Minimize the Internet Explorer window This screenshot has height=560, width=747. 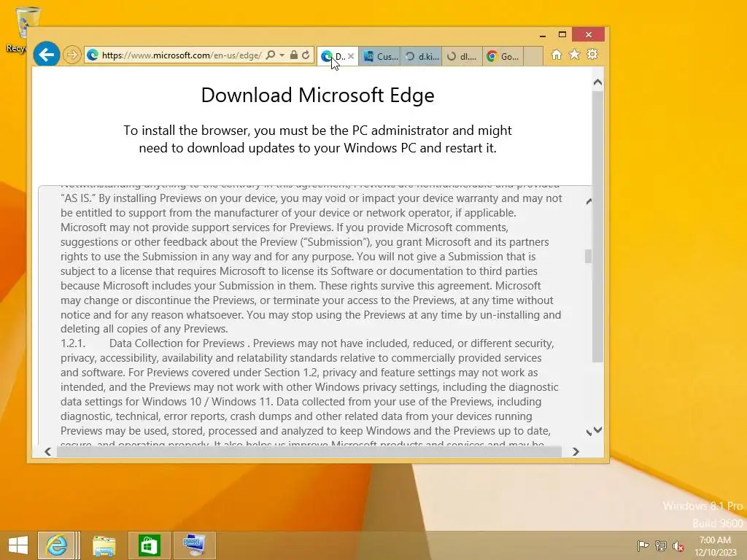click(543, 35)
